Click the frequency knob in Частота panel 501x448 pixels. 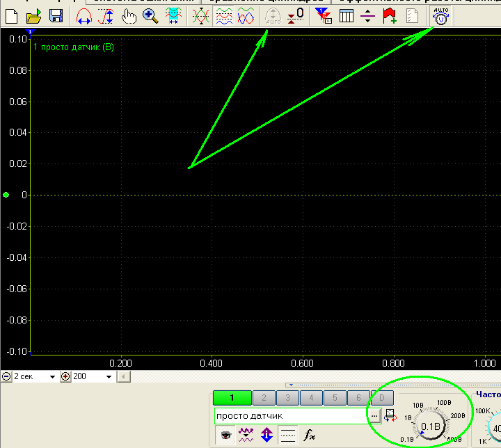click(495, 428)
